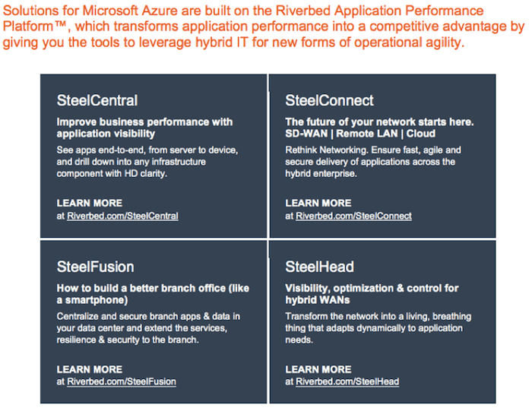Open the Riverbed.com/SteelCentral link
Screen dimensions: 532x414
[122, 216]
